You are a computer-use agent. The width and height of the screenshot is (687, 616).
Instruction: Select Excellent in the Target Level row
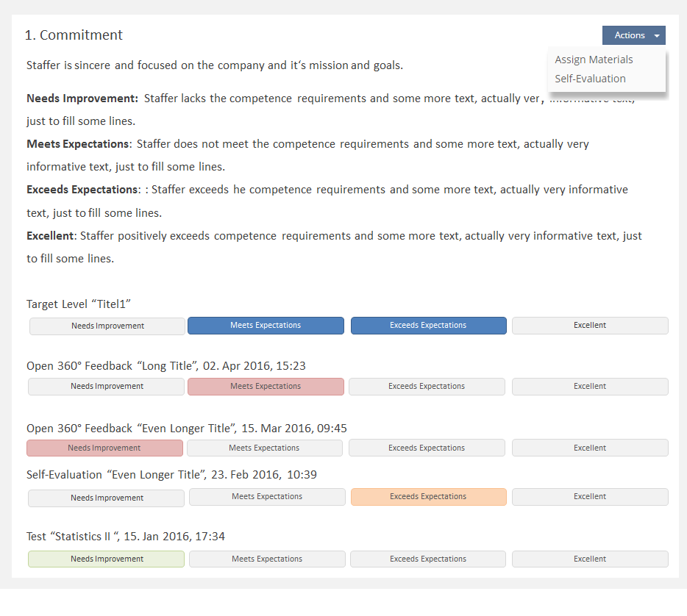590,325
